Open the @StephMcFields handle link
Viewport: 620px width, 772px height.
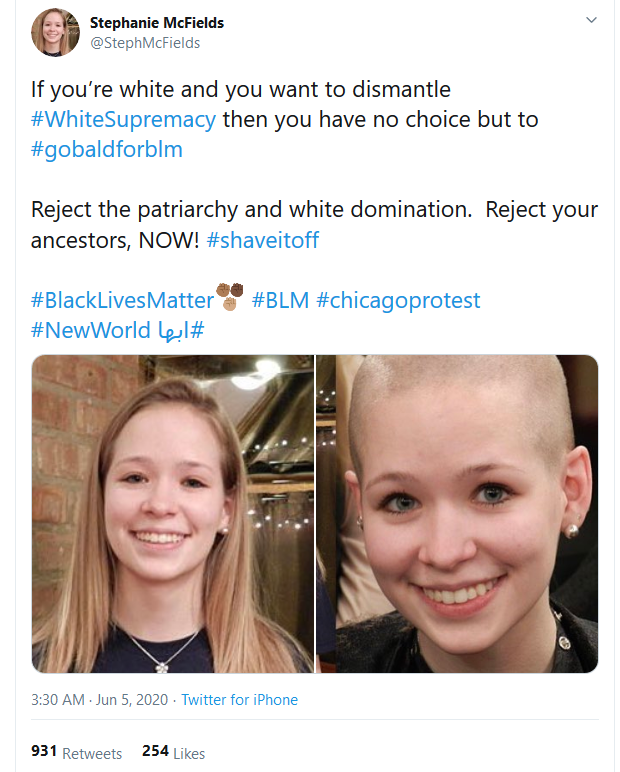coord(145,43)
